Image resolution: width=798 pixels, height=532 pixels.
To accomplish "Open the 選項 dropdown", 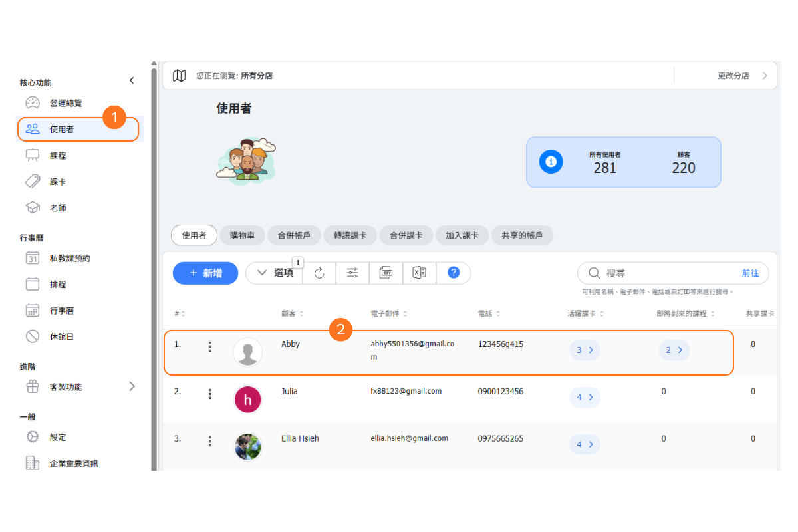I will [x=275, y=273].
